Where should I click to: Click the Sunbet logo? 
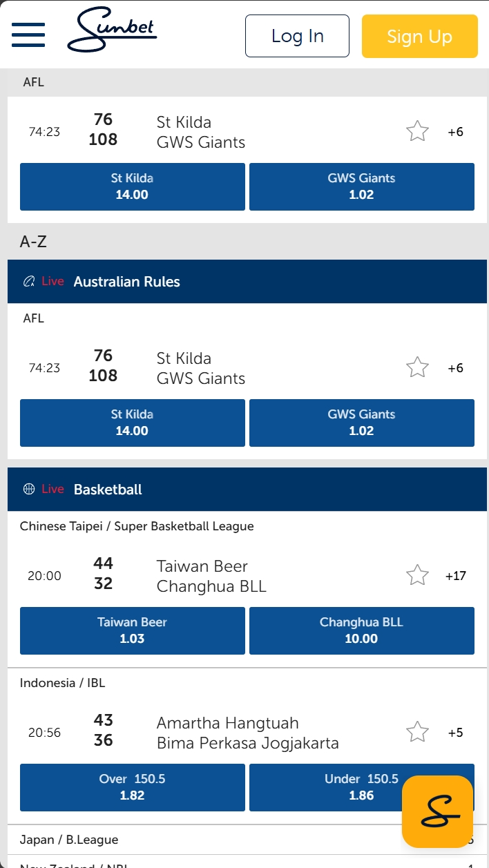(x=112, y=31)
